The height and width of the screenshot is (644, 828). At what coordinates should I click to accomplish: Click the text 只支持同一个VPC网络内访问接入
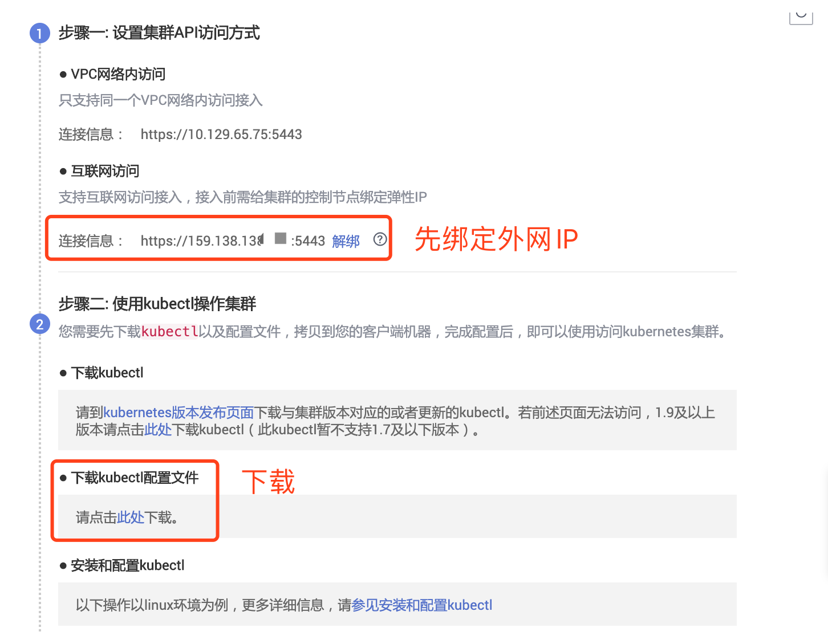(x=161, y=100)
